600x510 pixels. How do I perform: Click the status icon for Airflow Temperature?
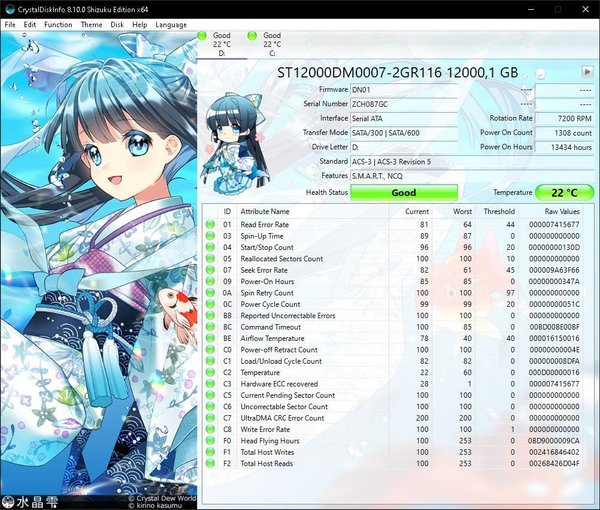pyautogui.click(x=210, y=338)
